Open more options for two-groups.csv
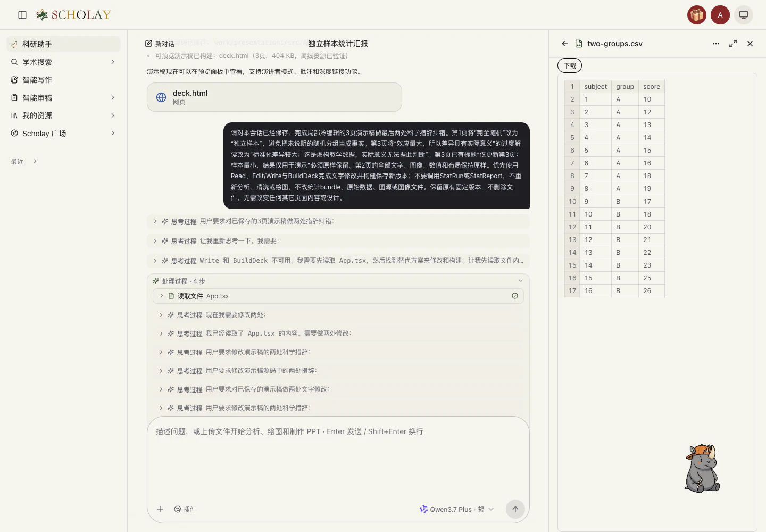The width and height of the screenshot is (766, 532). click(x=716, y=44)
